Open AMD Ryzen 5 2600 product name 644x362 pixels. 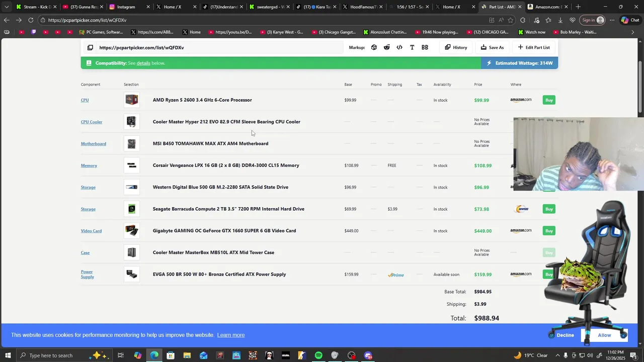(x=202, y=100)
